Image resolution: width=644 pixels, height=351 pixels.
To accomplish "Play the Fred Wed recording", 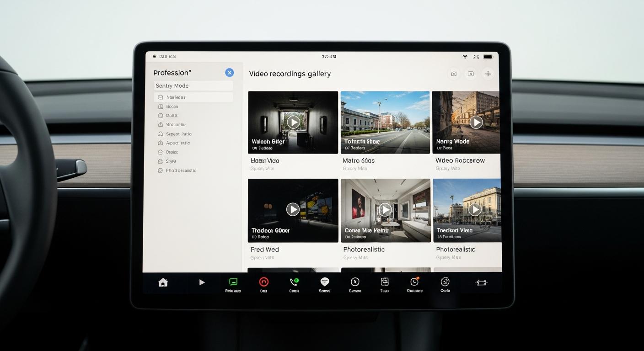I will point(293,209).
